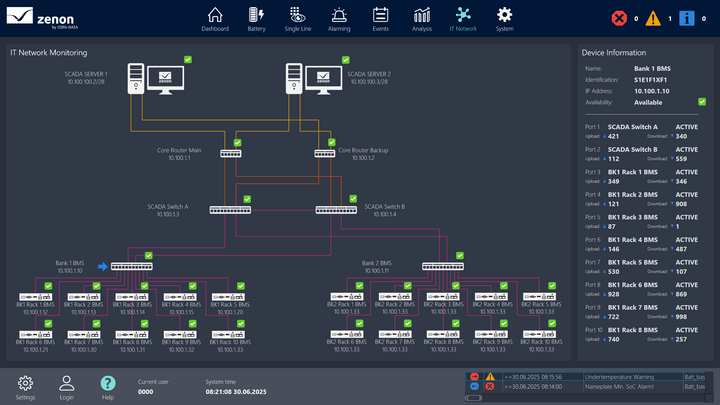720x405 pixels.
Task: Click the current user value 0000
Action: [146, 392]
